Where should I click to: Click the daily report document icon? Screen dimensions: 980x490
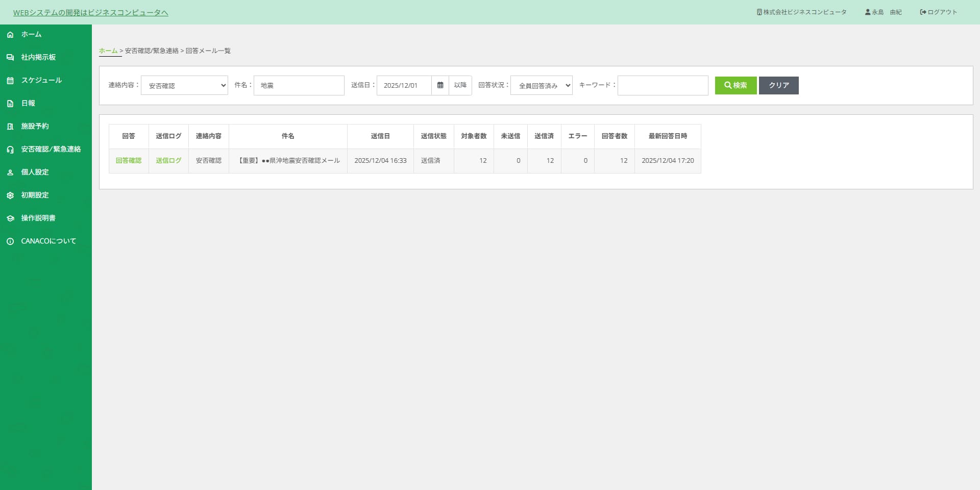(10, 104)
